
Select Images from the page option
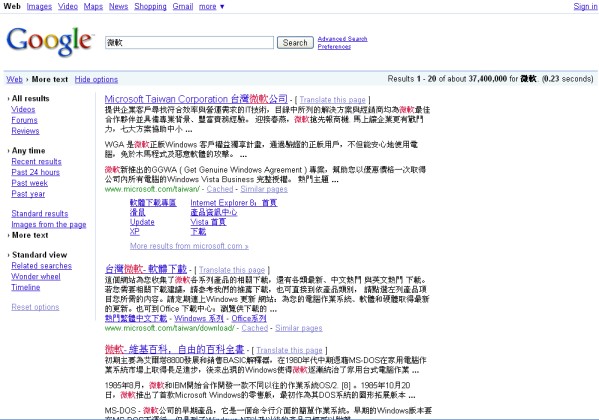point(49,224)
